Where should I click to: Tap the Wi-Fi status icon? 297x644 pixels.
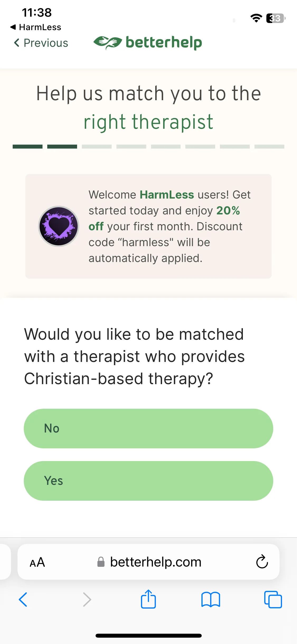point(256,18)
